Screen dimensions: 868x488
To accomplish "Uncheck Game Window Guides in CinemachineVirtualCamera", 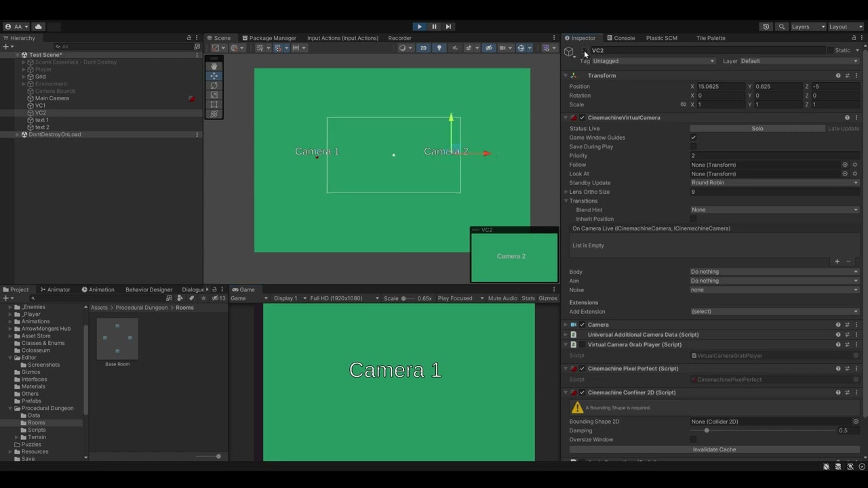I will (x=693, y=138).
